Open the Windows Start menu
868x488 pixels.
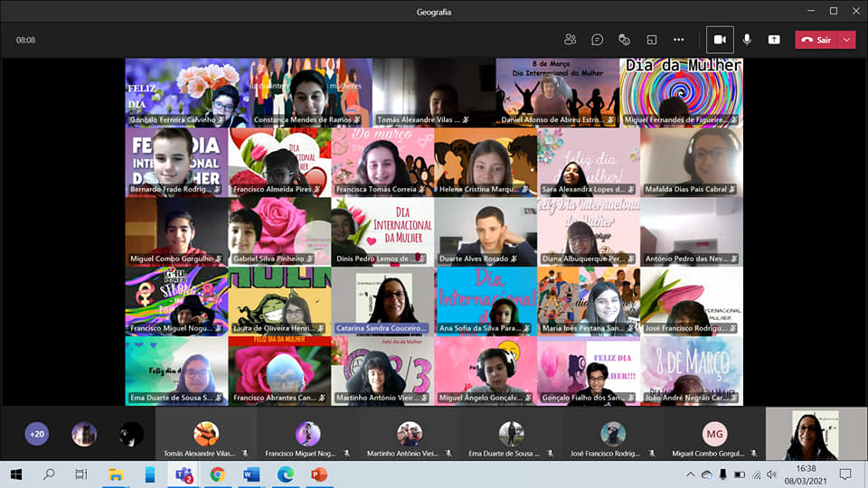(x=15, y=474)
